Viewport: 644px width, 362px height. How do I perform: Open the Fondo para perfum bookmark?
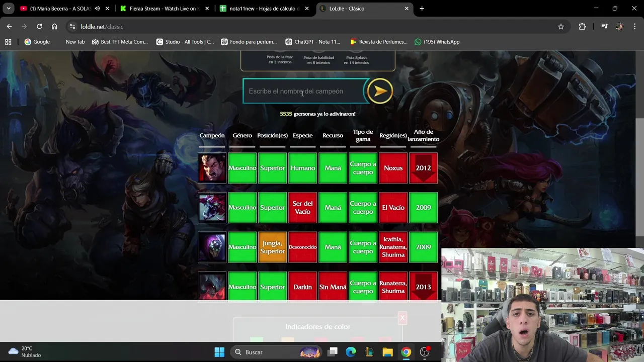tap(249, 42)
